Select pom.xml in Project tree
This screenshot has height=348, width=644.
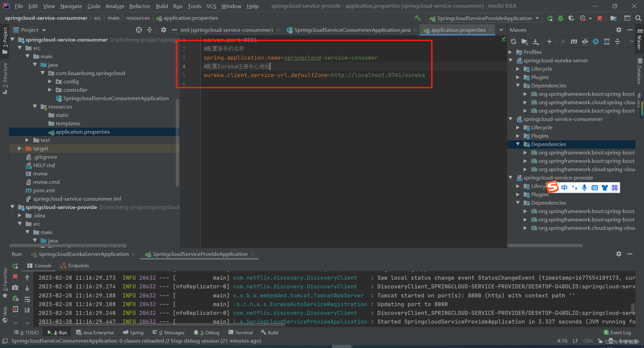tap(44, 190)
